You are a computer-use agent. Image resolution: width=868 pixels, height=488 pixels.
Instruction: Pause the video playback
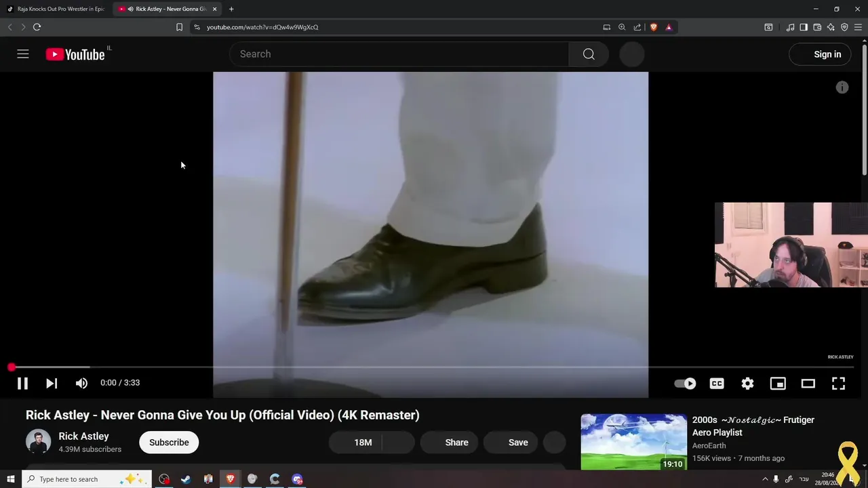22,383
